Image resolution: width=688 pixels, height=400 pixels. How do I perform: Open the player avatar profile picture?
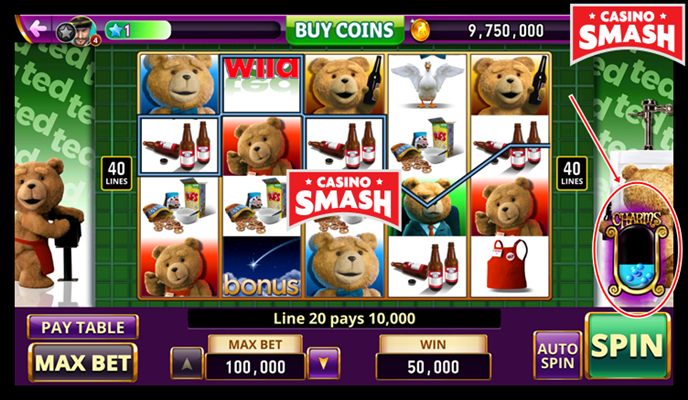(x=82, y=31)
